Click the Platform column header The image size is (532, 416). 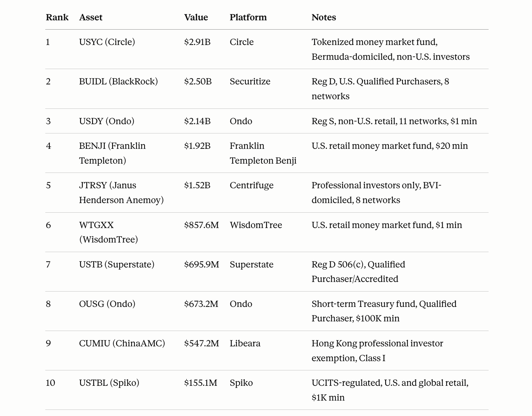tap(248, 17)
